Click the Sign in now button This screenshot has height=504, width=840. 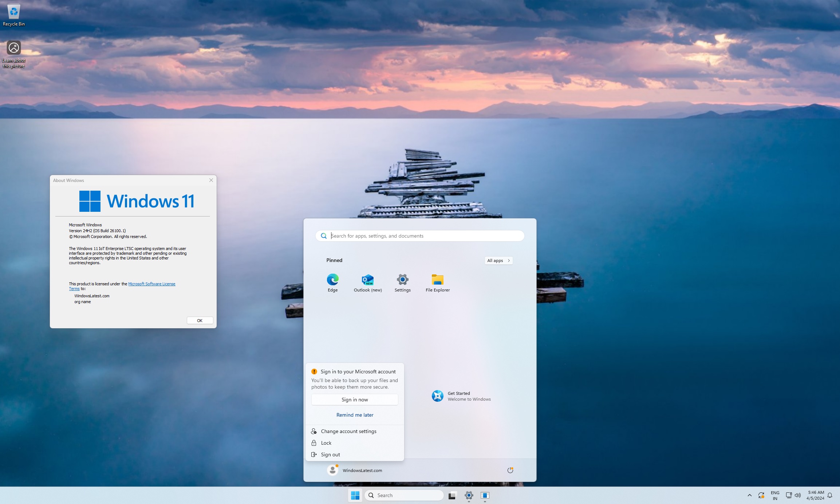[x=355, y=399]
